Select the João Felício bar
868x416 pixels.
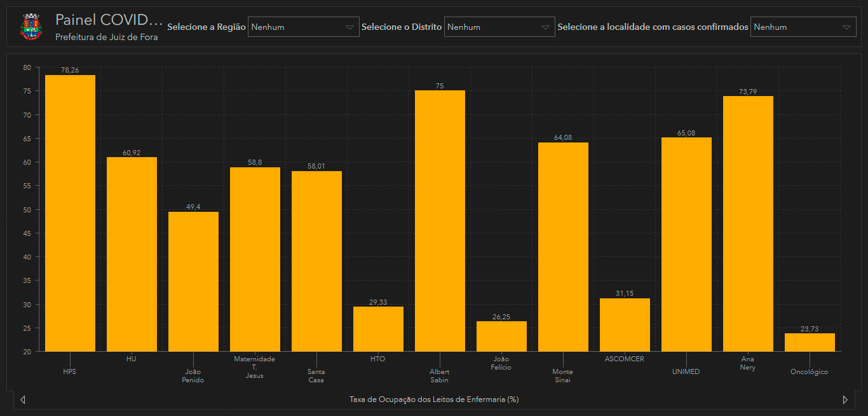(x=501, y=336)
